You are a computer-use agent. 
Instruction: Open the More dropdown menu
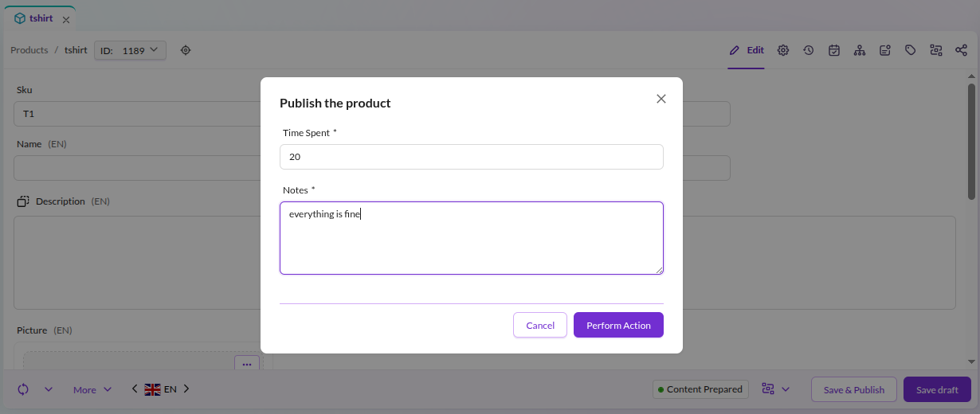pos(92,389)
